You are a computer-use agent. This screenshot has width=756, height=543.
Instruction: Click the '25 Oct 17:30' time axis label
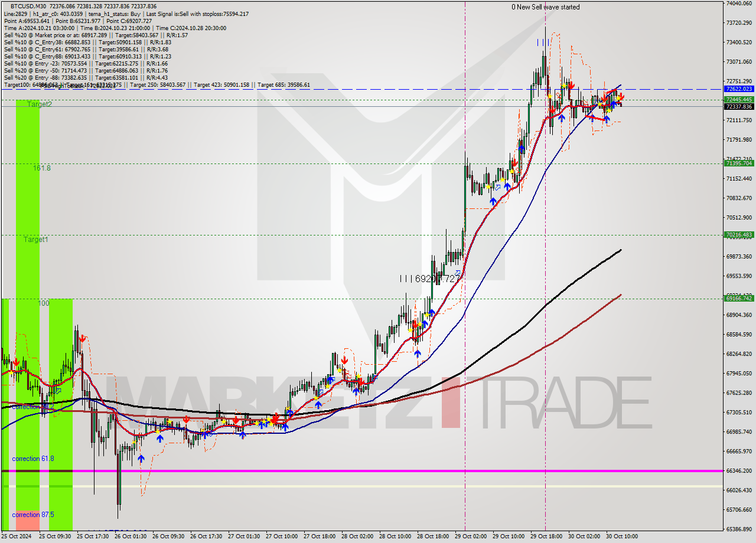(93, 537)
